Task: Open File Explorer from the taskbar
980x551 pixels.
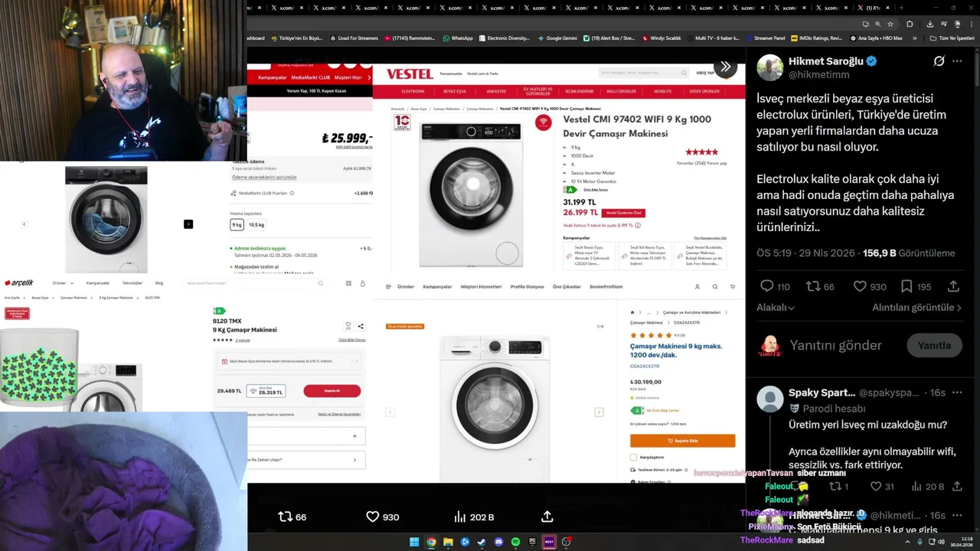Action: coord(448,542)
